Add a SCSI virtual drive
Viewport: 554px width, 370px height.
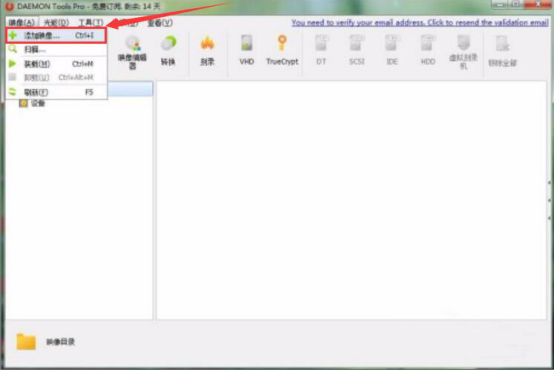tap(357, 50)
